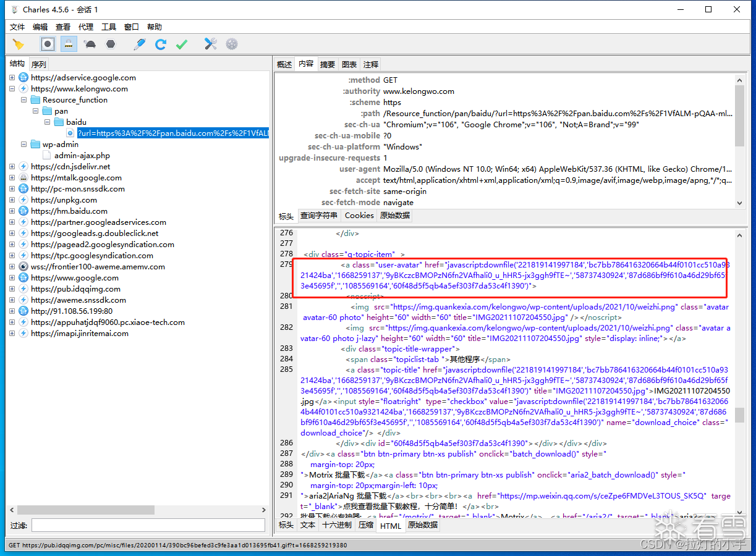The image size is (756, 556).
Task: Open Settings with the gear icon
Action: point(232,44)
